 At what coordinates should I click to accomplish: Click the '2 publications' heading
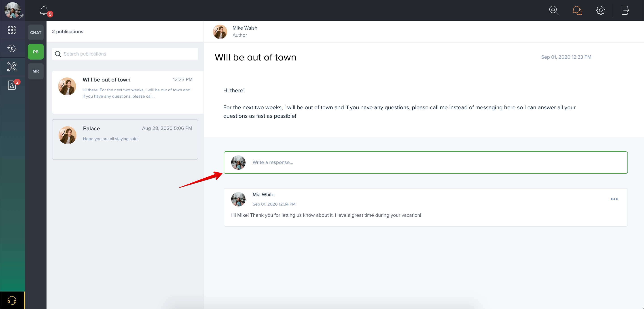(68, 32)
